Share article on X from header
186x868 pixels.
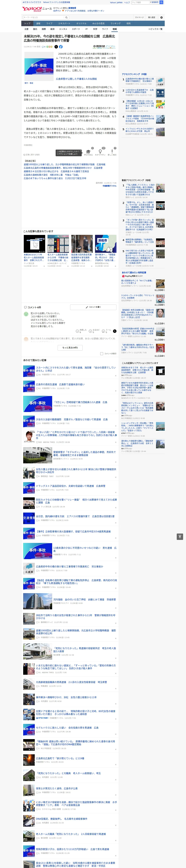click(x=56, y=47)
